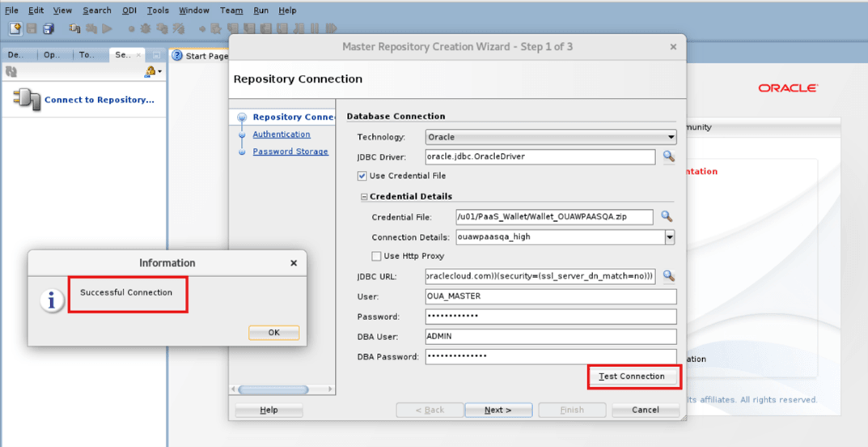Click the Save floppy disk toolbar icon
This screenshot has height=447, width=868.
[32, 28]
